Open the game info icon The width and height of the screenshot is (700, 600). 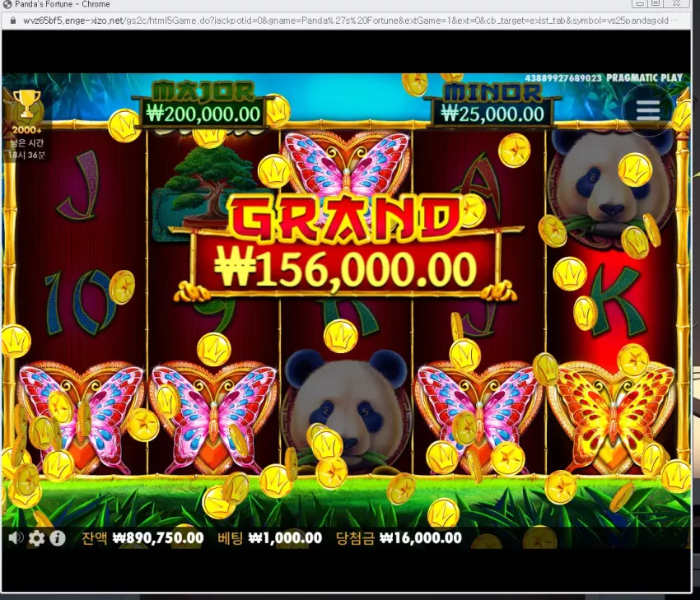coord(57,538)
